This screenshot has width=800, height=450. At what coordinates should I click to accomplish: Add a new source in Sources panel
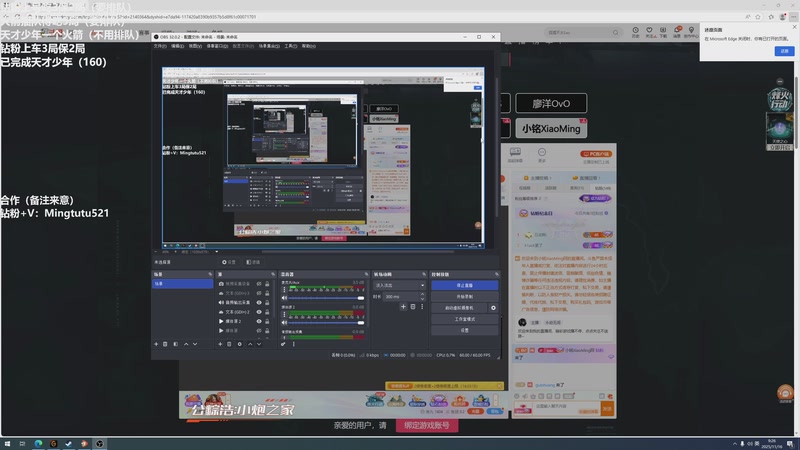pyautogui.click(x=220, y=344)
